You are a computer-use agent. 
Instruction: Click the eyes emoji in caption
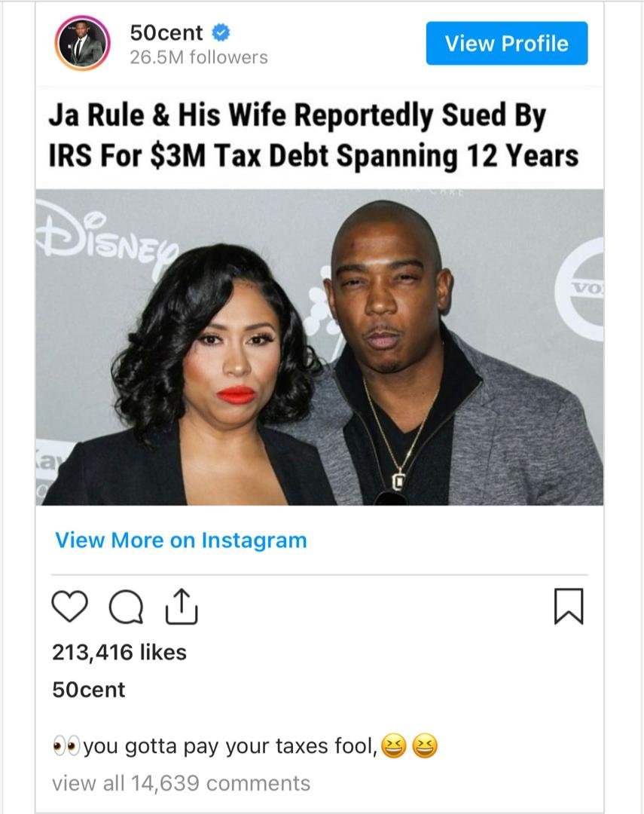click(x=66, y=746)
